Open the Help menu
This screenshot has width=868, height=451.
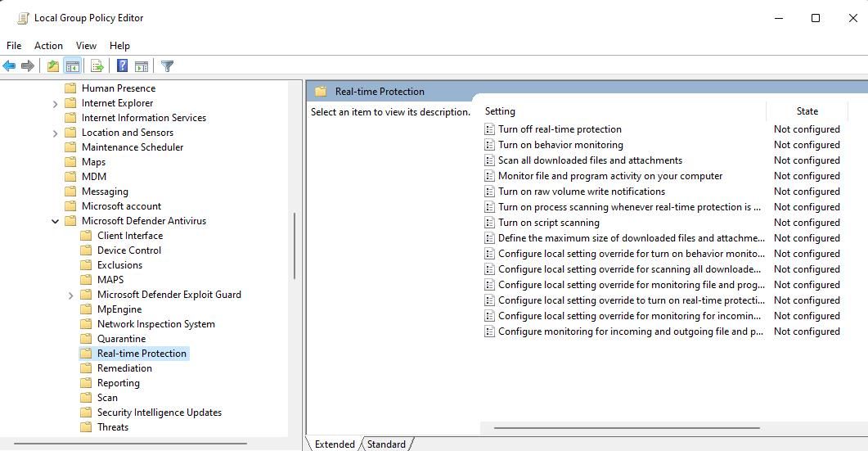click(x=119, y=46)
